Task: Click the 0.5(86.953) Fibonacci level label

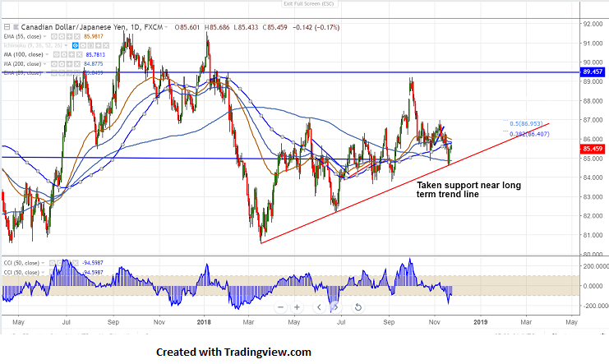Action: coord(526,123)
